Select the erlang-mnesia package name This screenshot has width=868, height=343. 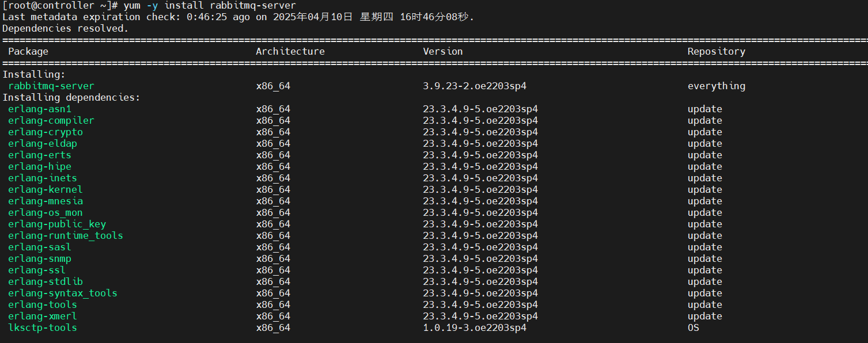45,201
